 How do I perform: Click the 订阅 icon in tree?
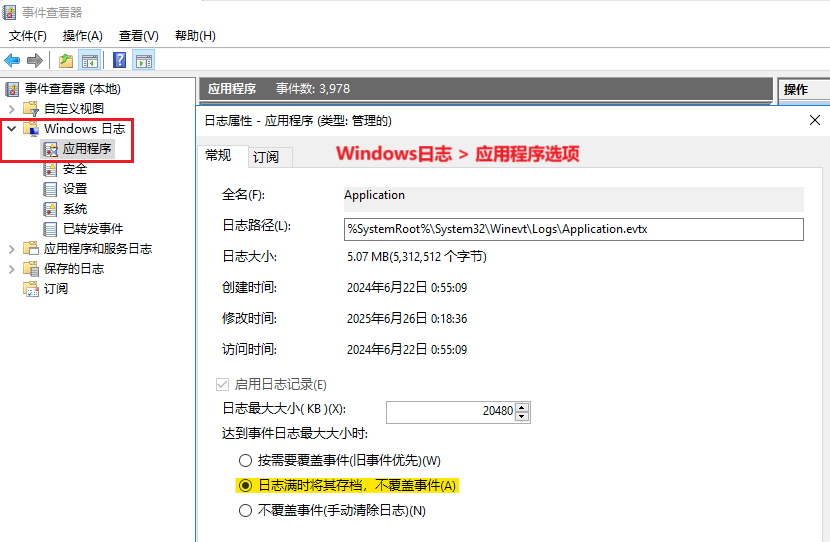(x=31, y=289)
